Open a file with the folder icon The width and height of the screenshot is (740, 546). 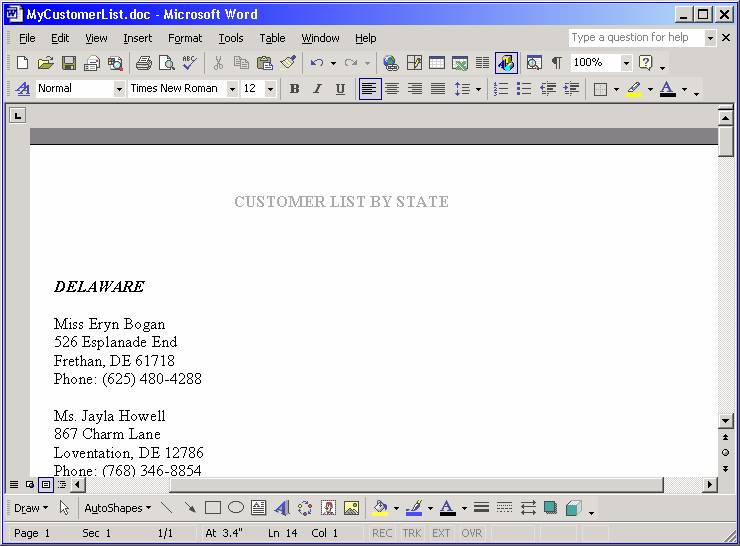point(45,63)
